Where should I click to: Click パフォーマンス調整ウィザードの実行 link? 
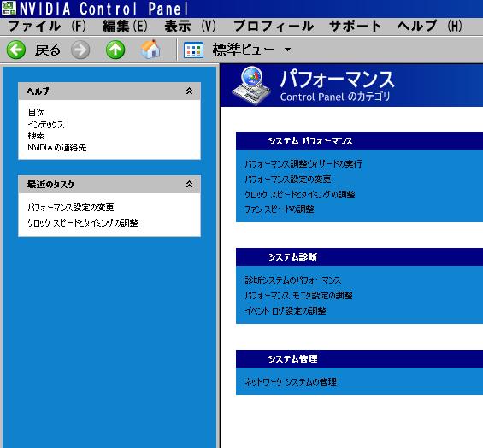(303, 163)
